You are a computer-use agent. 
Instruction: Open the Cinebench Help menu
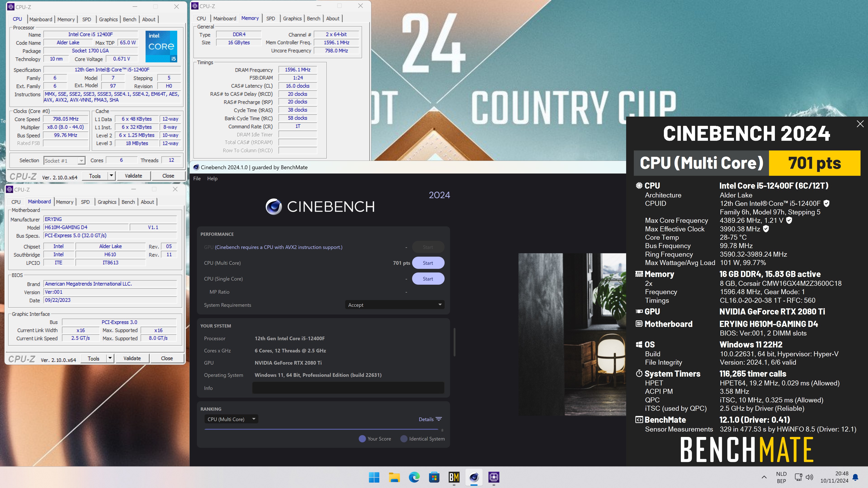pyautogui.click(x=212, y=178)
